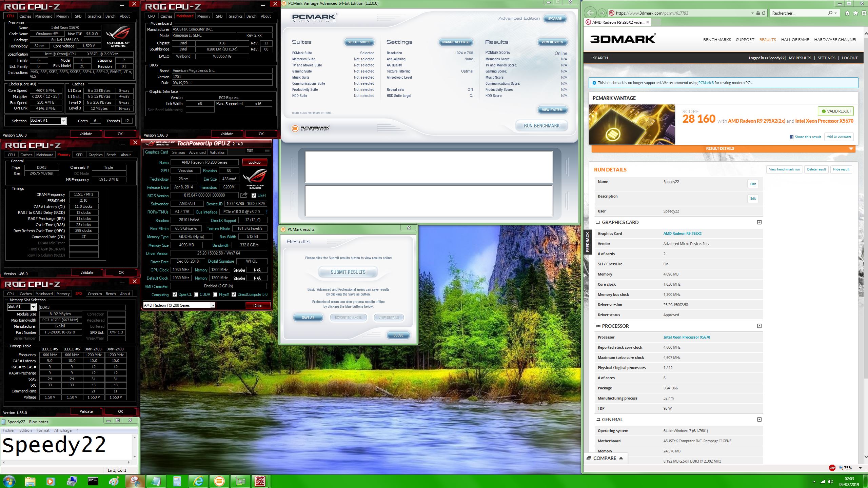Switch to Sensors tab in GPU-Z
Screen dimensions: 868x488
click(x=178, y=152)
